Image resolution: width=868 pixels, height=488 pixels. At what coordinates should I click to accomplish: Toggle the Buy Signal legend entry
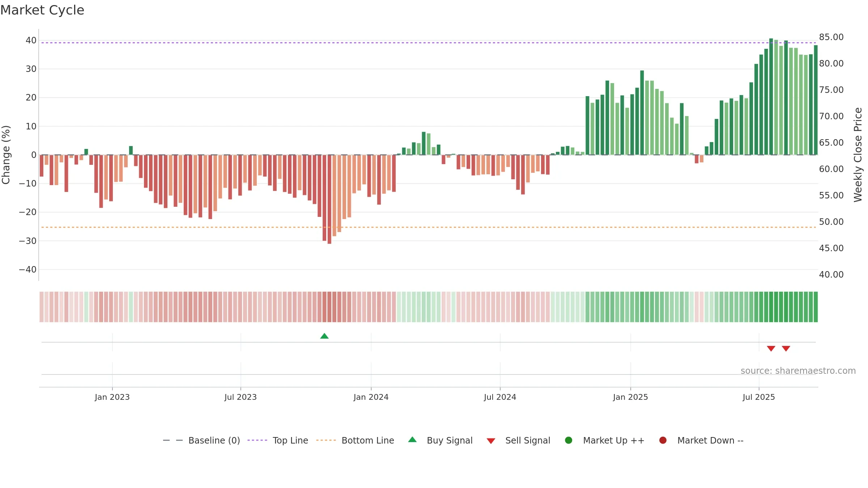coord(440,440)
